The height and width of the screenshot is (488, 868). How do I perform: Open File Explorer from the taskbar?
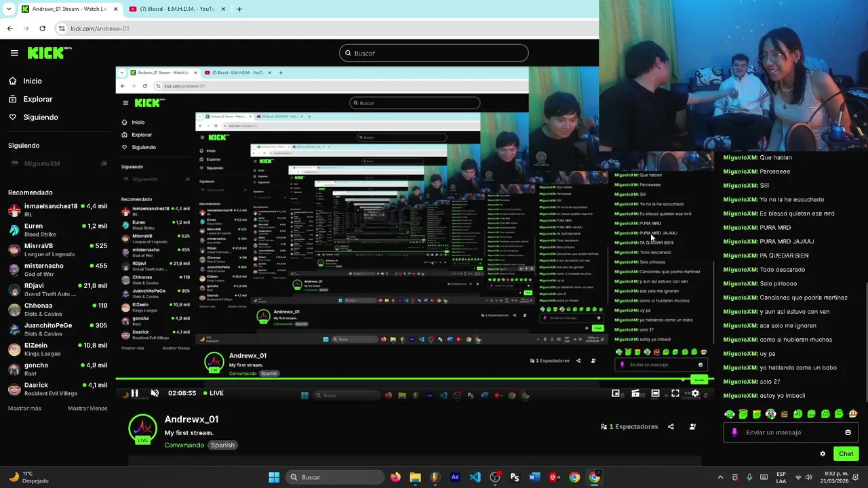[x=415, y=477]
